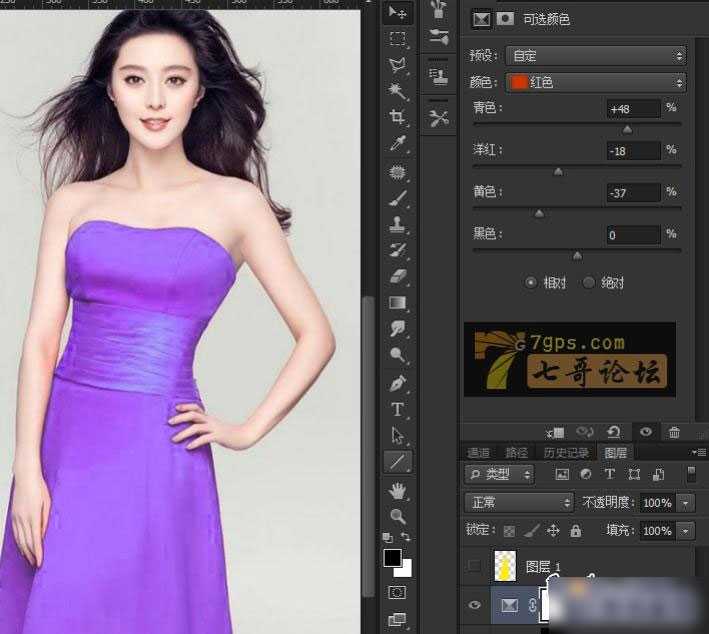Toggle lock image pixels brush icon

tap(532, 530)
